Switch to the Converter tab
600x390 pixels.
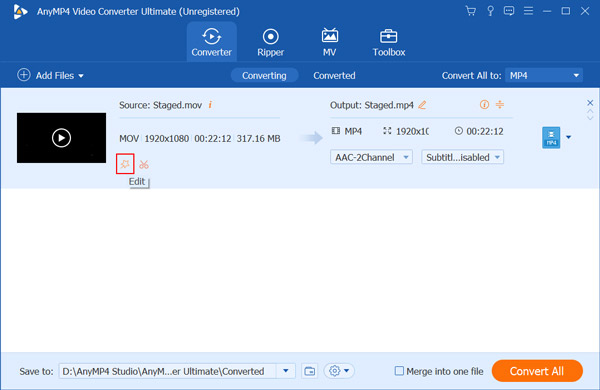click(x=212, y=42)
